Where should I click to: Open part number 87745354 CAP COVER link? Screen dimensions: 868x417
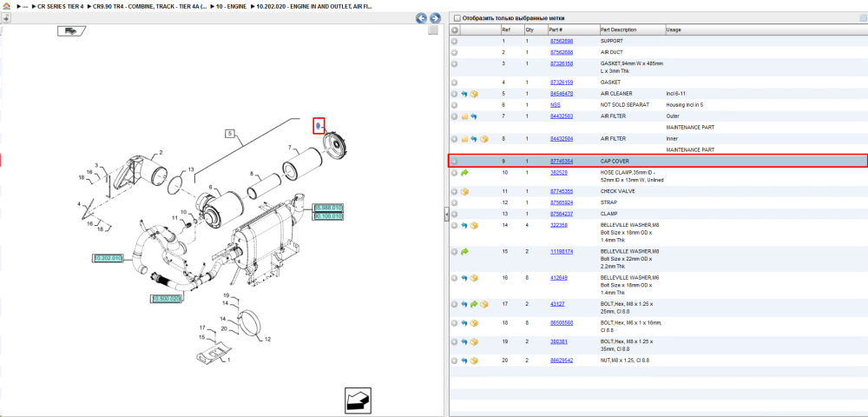[562, 162]
